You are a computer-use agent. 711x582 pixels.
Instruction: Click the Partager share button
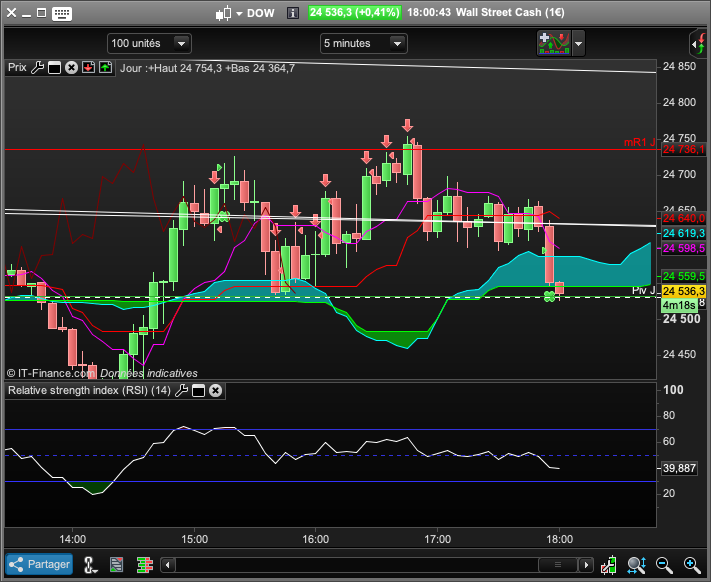coord(39,564)
